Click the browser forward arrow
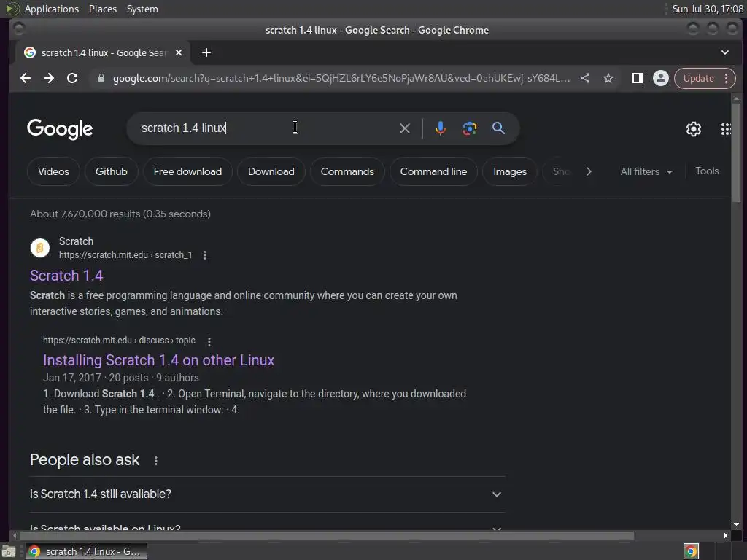Screen dimensions: 747x560 pyautogui.click(x=49, y=78)
